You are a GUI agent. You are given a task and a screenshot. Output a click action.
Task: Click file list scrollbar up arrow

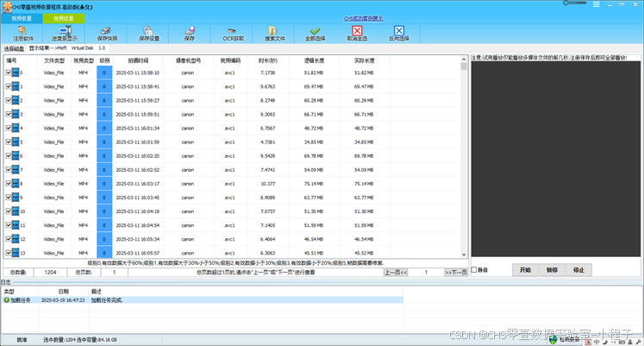tap(464, 60)
